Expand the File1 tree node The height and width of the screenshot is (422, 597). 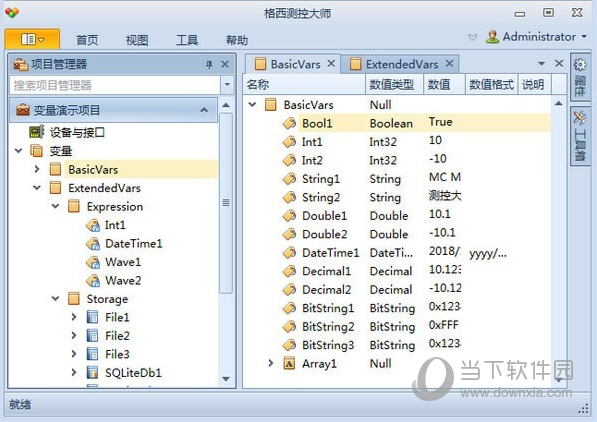pyautogui.click(x=74, y=317)
